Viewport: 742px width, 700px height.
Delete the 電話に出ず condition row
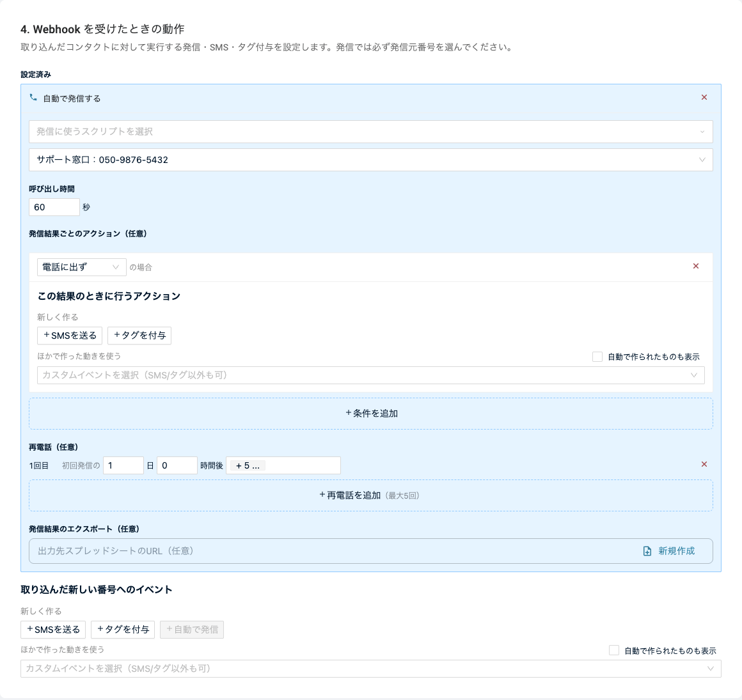coord(696,267)
